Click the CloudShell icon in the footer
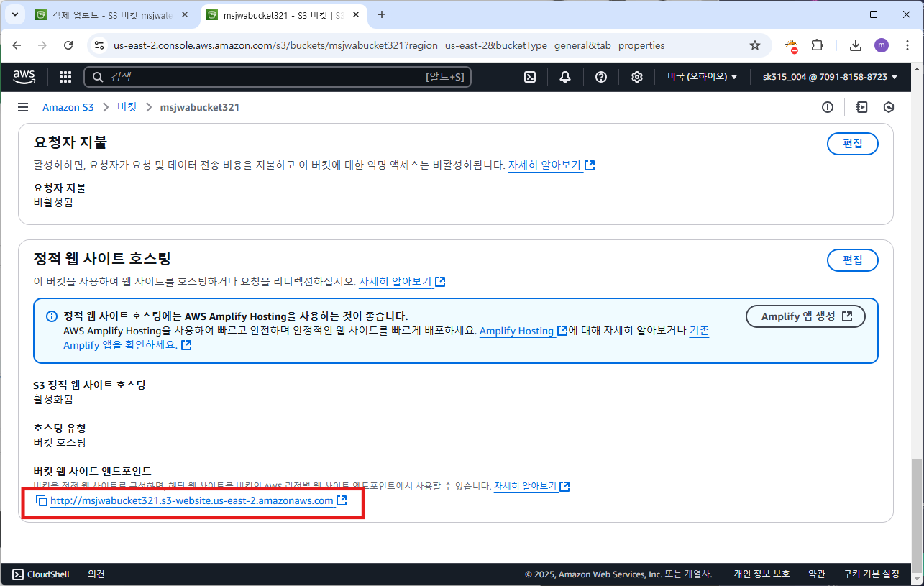924x586 pixels. coord(17,574)
